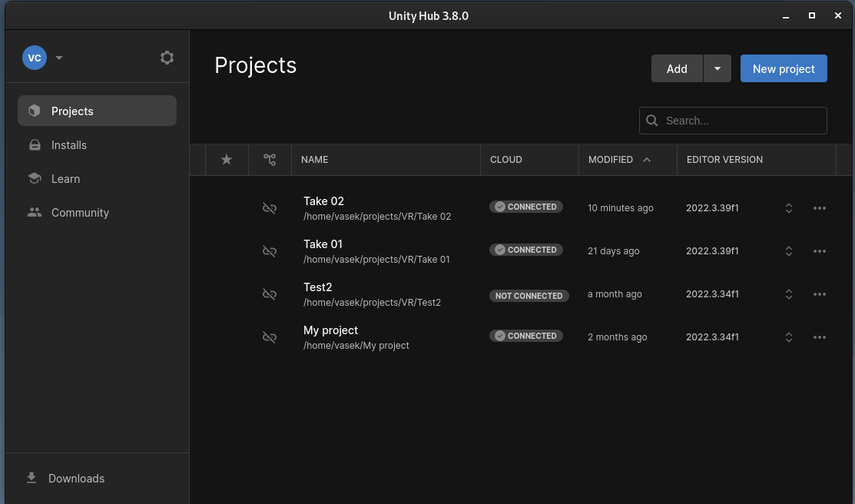Screen dimensions: 855x504
Task: Click the Downloads icon in the sidebar
Action: coord(31,478)
